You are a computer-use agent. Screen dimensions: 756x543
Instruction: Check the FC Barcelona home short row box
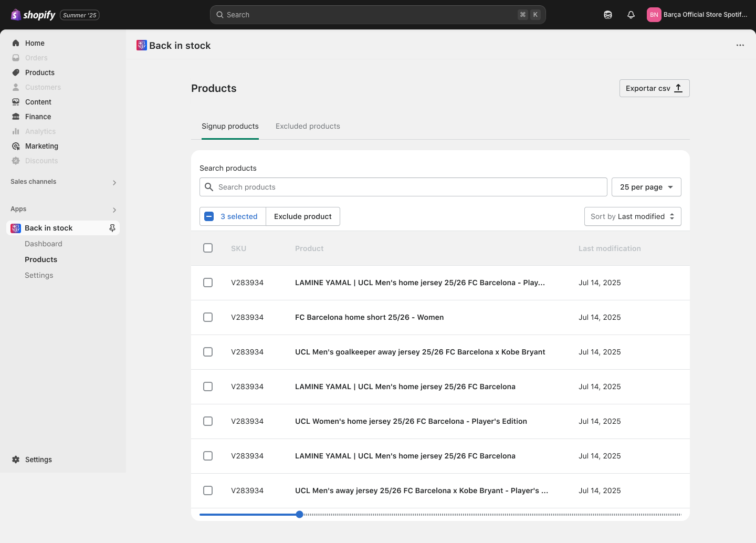208,317
